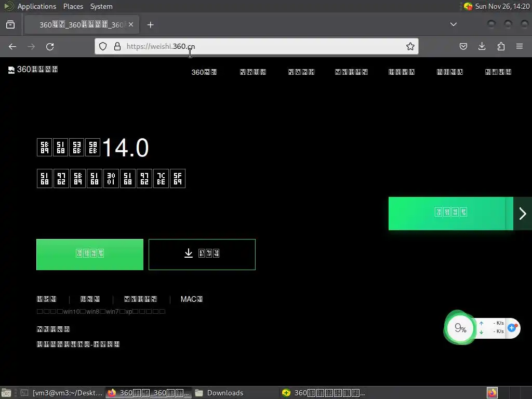The width and height of the screenshot is (532, 399).
Task: Open the extensions puzzle icon
Action: point(501,46)
